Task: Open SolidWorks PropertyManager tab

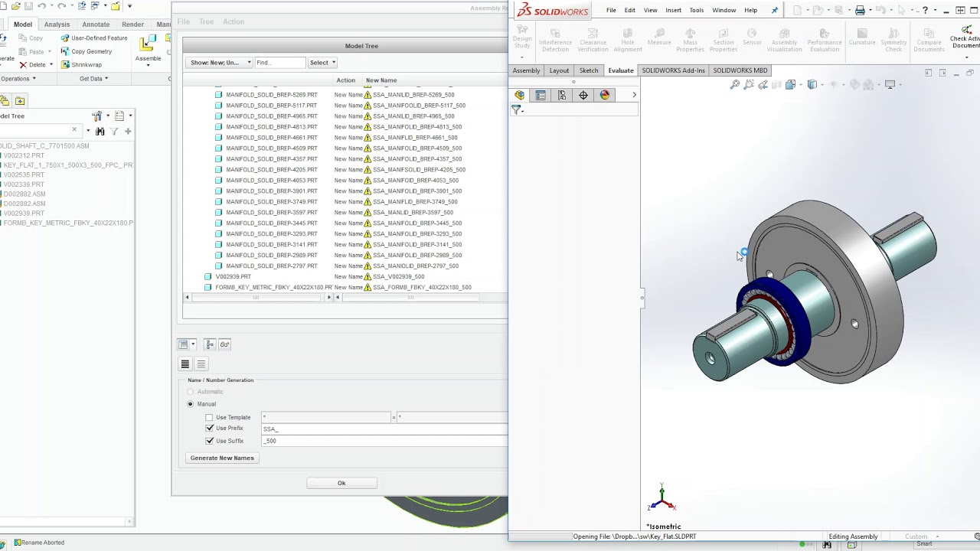Action: pos(541,95)
